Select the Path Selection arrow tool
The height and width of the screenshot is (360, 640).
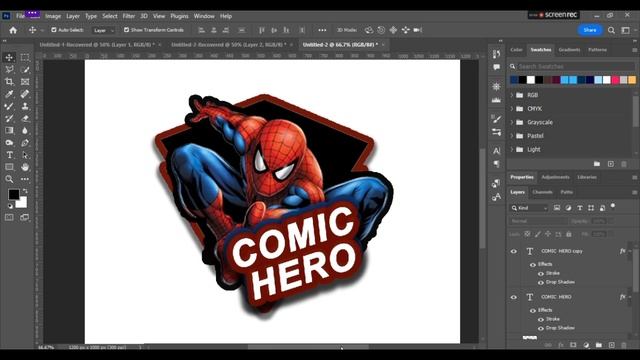click(25, 155)
